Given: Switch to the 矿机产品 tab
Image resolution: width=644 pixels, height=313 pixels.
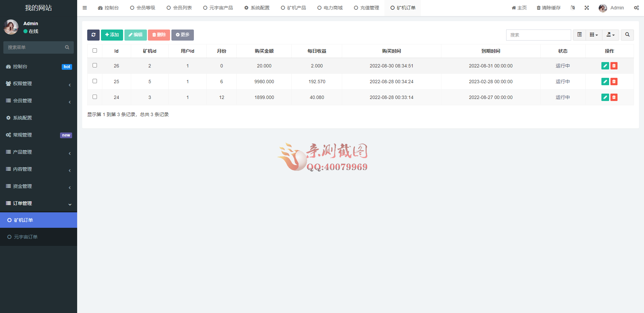Looking at the screenshot, I should [x=293, y=7].
